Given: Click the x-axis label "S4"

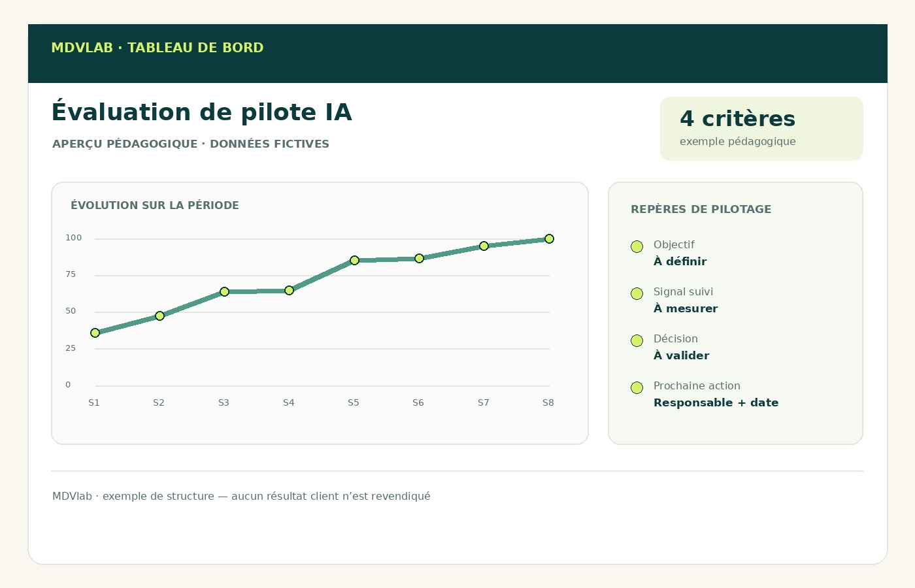Looking at the screenshot, I should 289,402.
